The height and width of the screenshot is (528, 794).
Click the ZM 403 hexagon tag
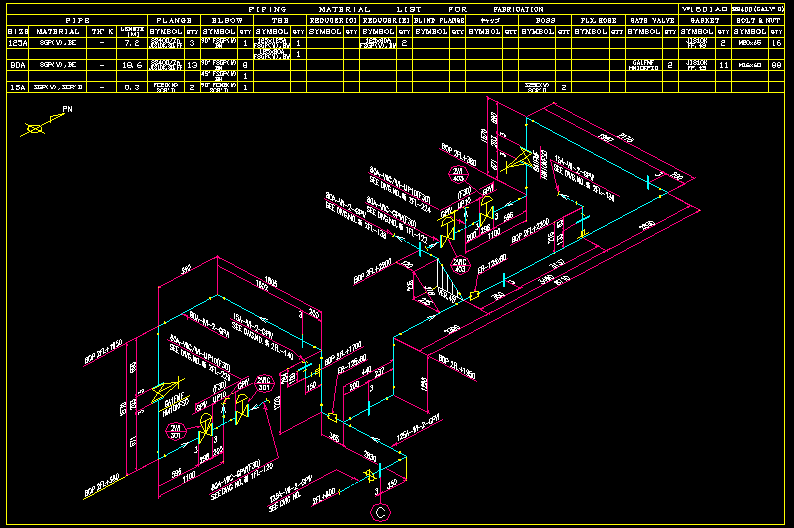pyautogui.click(x=458, y=175)
